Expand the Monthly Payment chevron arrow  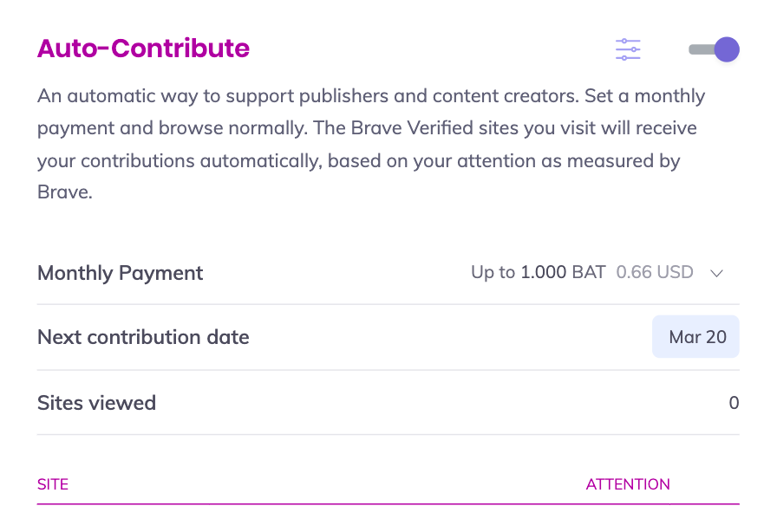pyautogui.click(x=717, y=273)
